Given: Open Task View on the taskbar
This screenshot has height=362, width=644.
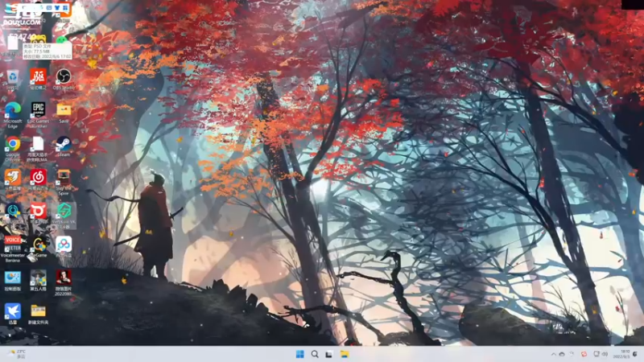Looking at the screenshot, I should [329, 354].
